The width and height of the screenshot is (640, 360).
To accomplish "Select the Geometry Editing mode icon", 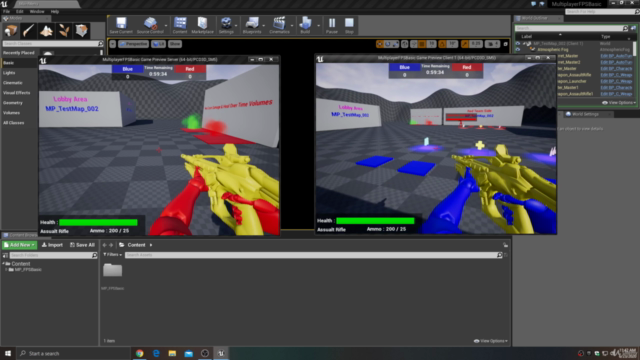I will click(x=81, y=31).
